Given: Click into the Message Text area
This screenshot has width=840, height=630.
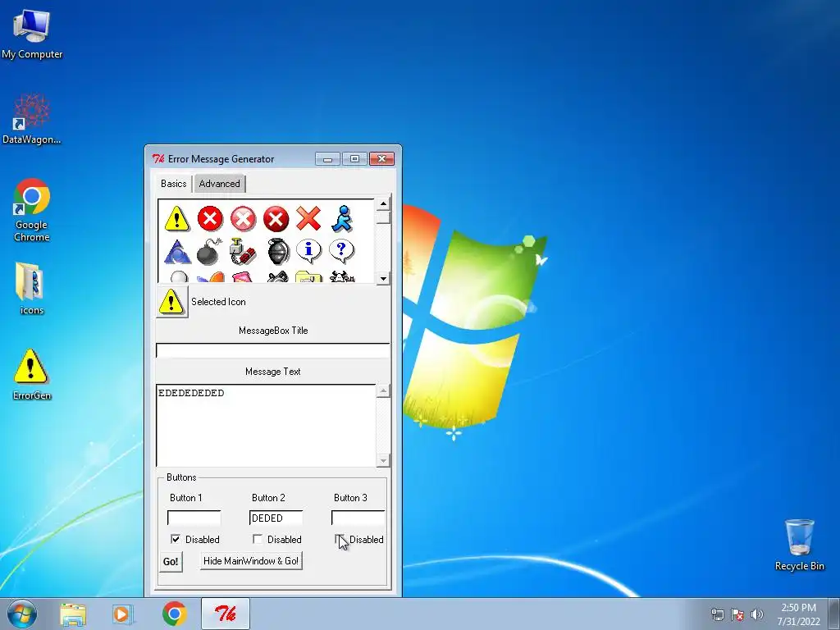Looking at the screenshot, I should pyautogui.click(x=267, y=426).
